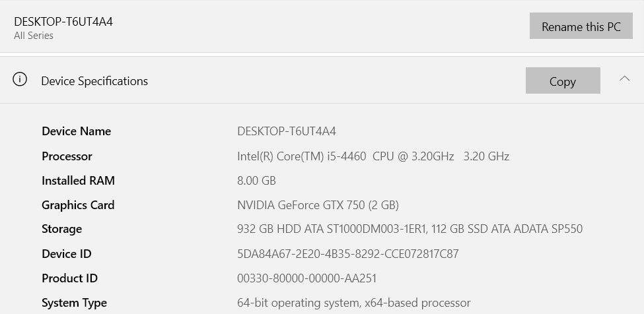Select the Device Name label

[76, 131]
